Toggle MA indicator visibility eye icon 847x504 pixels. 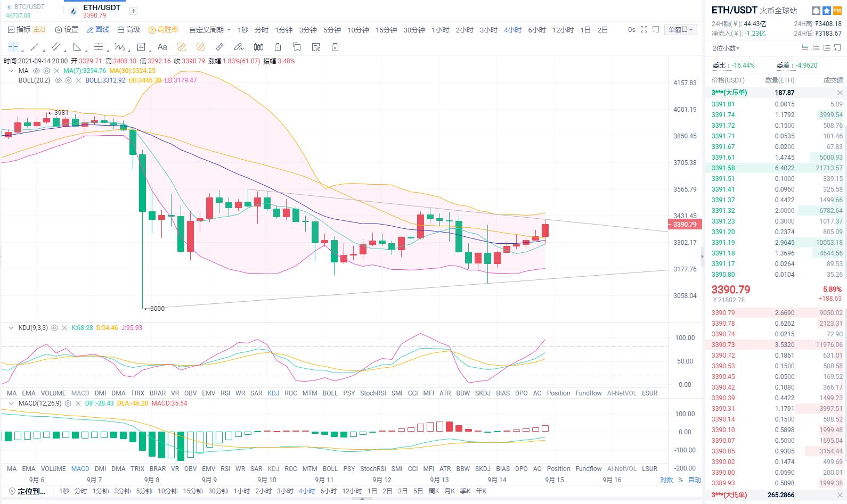[x=36, y=71]
